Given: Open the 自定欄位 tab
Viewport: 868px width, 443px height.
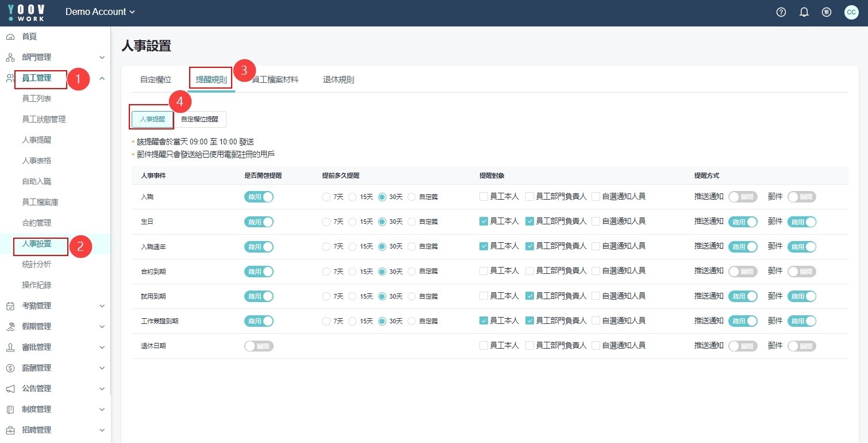Looking at the screenshot, I should 156,80.
